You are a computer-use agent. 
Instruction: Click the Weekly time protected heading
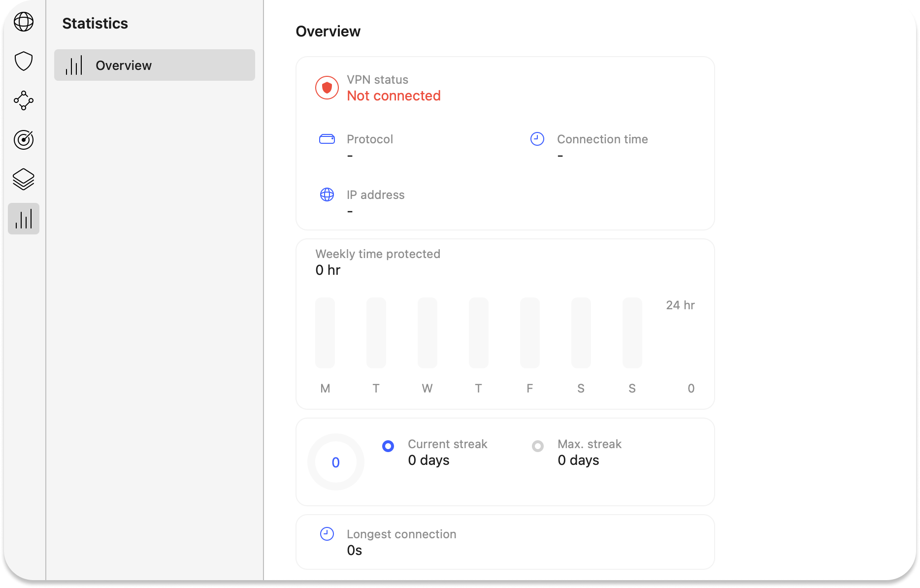point(378,254)
